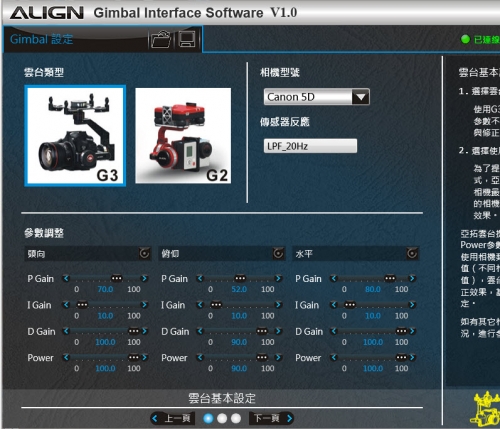Go to next page with 下一頁 button

click(272, 418)
